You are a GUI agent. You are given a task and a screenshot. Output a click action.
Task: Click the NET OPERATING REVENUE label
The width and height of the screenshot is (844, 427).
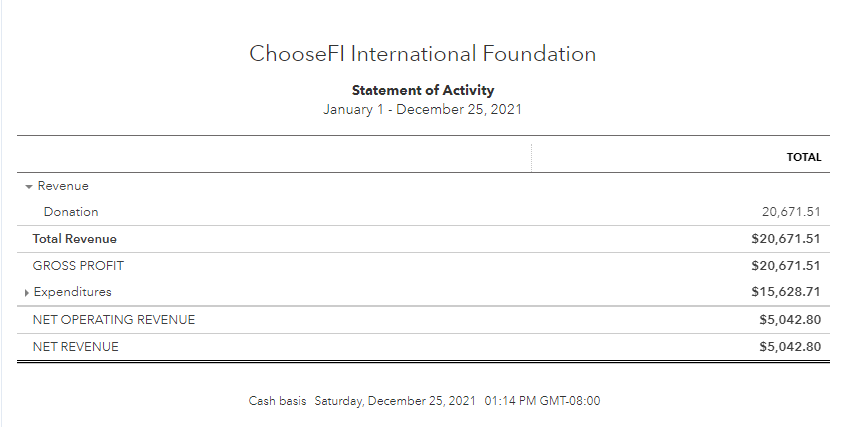coord(114,319)
